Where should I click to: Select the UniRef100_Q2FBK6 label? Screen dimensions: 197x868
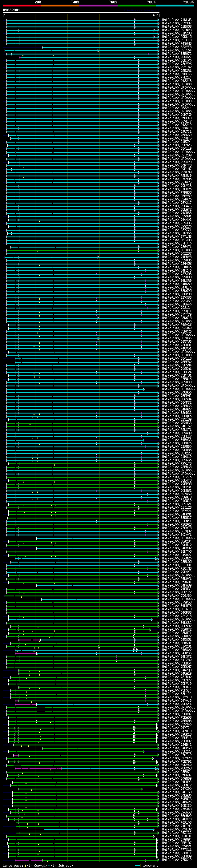point(177,406)
